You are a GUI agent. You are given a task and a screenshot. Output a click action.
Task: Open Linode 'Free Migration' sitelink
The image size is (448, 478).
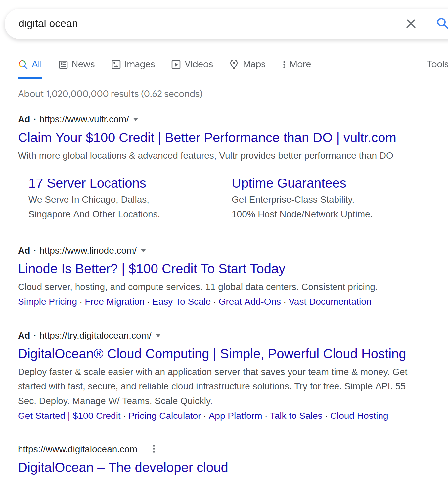[x=114, y=302]
